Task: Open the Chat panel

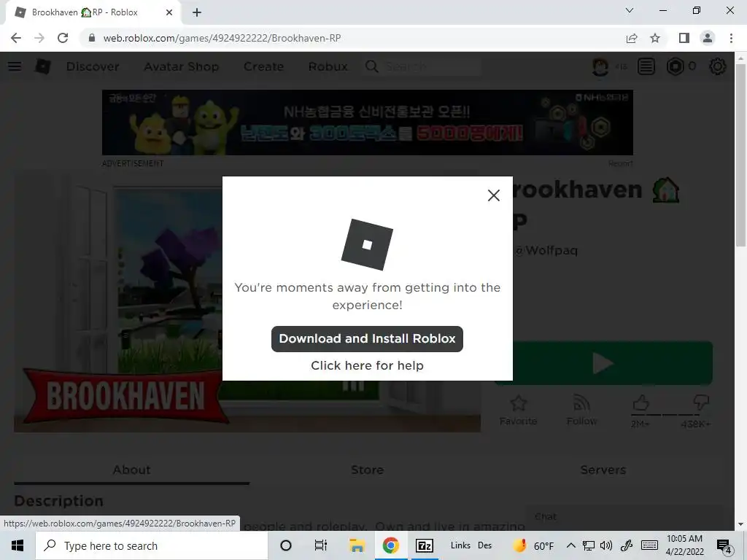Action: pos(624,517)
